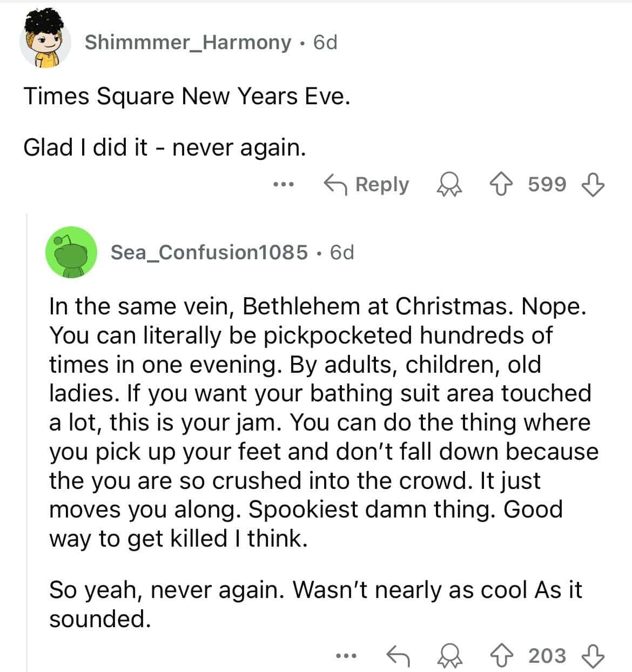Click the 6d timestamp on Shimmmer_Harmony's comment
The image size is (632, 672).
pos(326,42)
